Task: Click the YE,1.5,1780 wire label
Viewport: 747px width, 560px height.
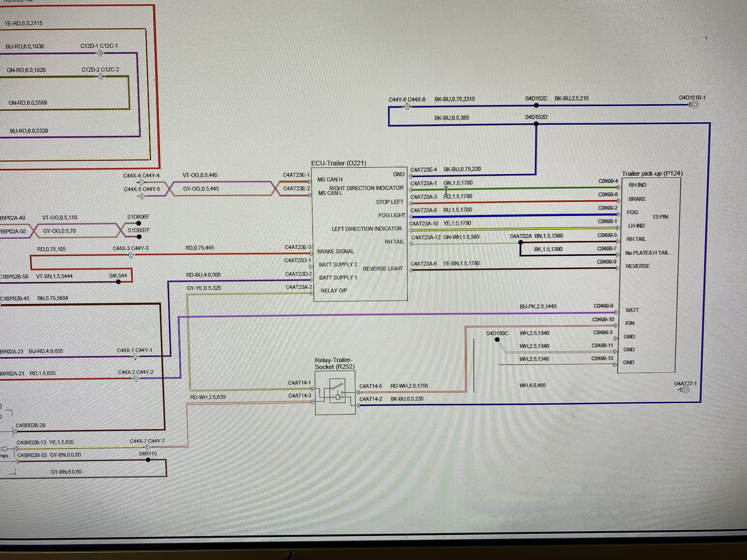Action: pos(457,223)
